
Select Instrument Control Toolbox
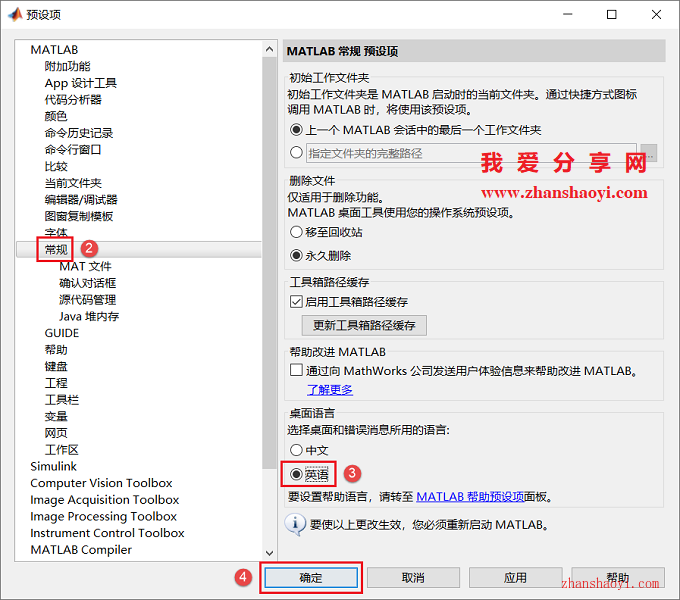107,533
